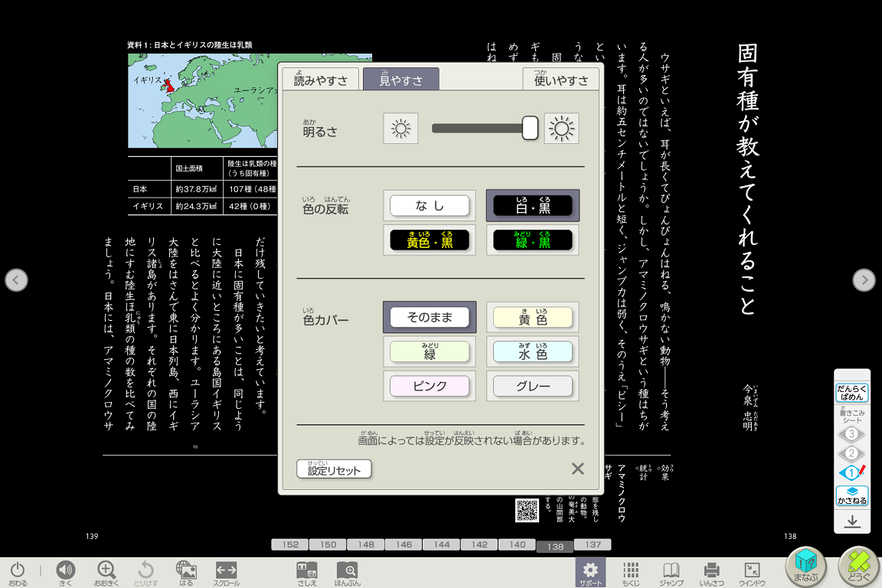Apply the グレー color cover
The width and height of the screenshot is (882, 588).
click(533, 386)
